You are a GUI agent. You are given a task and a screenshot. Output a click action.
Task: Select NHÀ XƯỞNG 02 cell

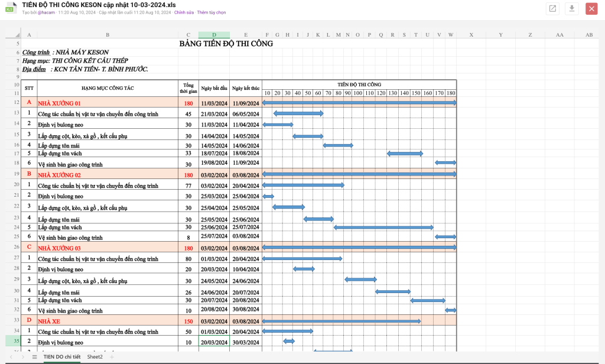108,174
